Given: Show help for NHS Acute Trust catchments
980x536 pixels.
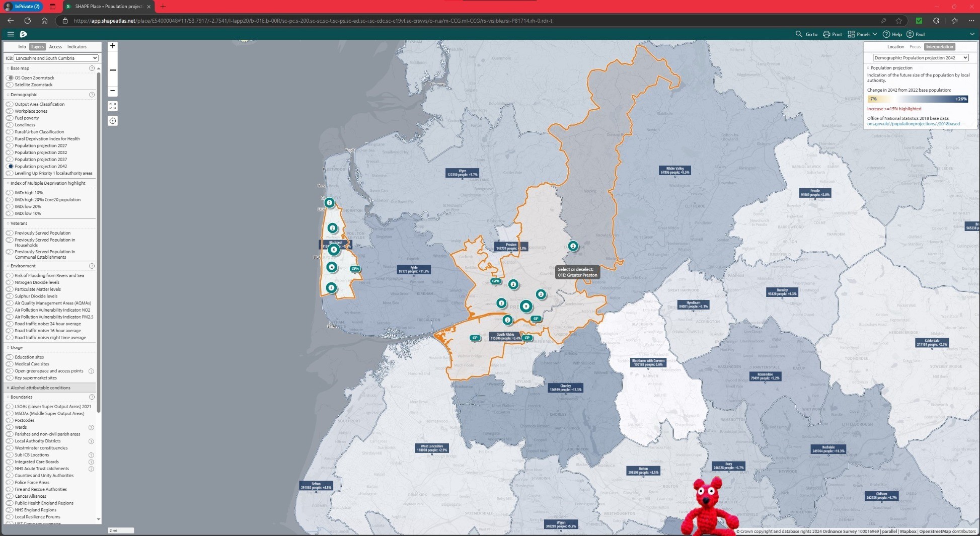Looking at the screenshot, I should click(91, 469).
